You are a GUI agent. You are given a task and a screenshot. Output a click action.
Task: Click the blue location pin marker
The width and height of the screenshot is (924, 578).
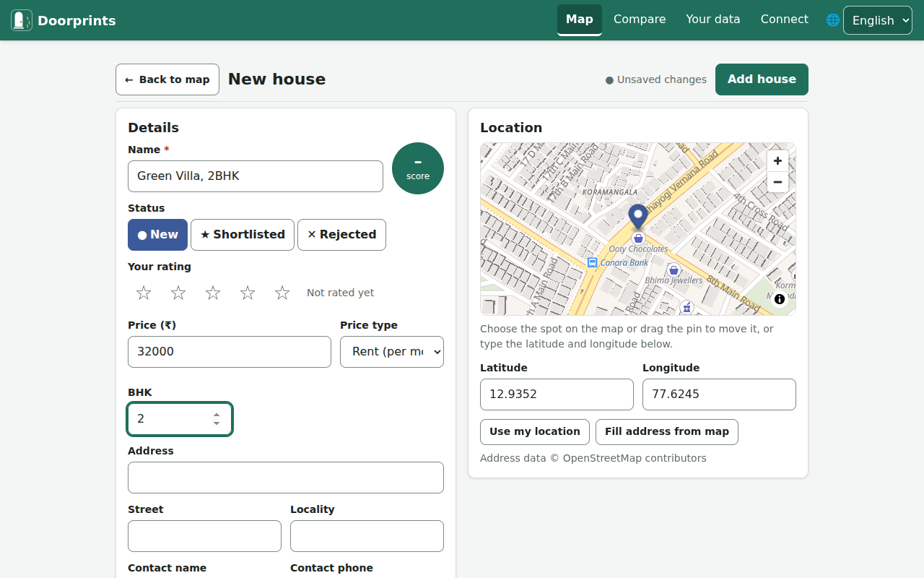pyautogui.click(x=638, y=217)
